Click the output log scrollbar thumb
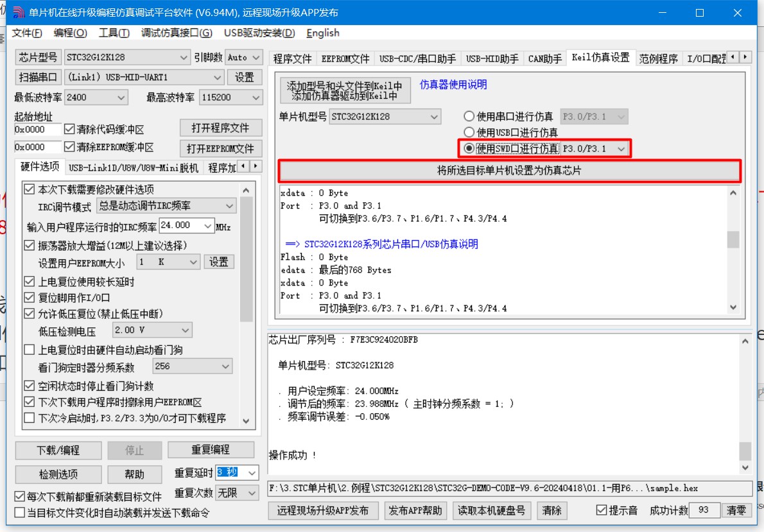The image size is (764, 532). (x=745, y=451)
